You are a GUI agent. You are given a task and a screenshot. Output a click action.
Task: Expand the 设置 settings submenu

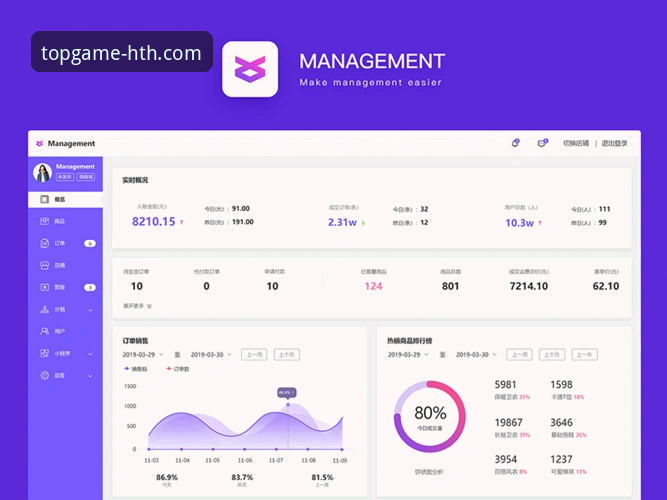[90, 375]
